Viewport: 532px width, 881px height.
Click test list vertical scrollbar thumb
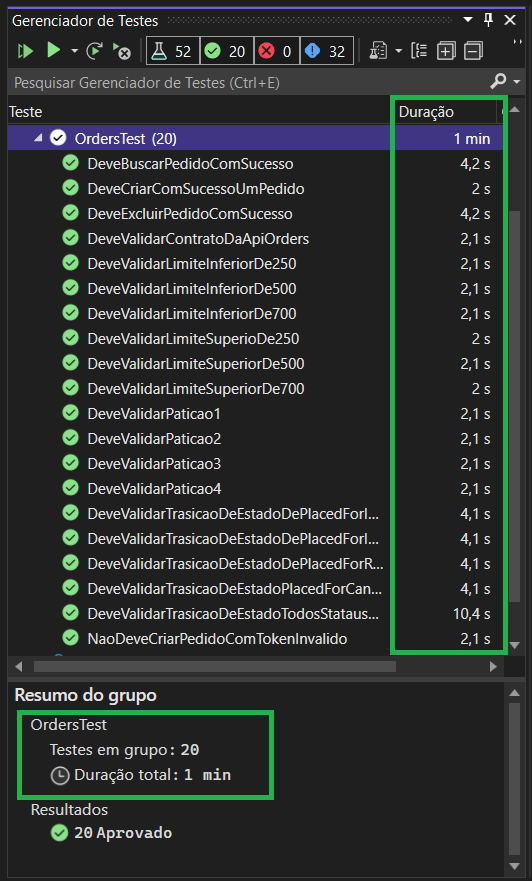coord(514,407)
